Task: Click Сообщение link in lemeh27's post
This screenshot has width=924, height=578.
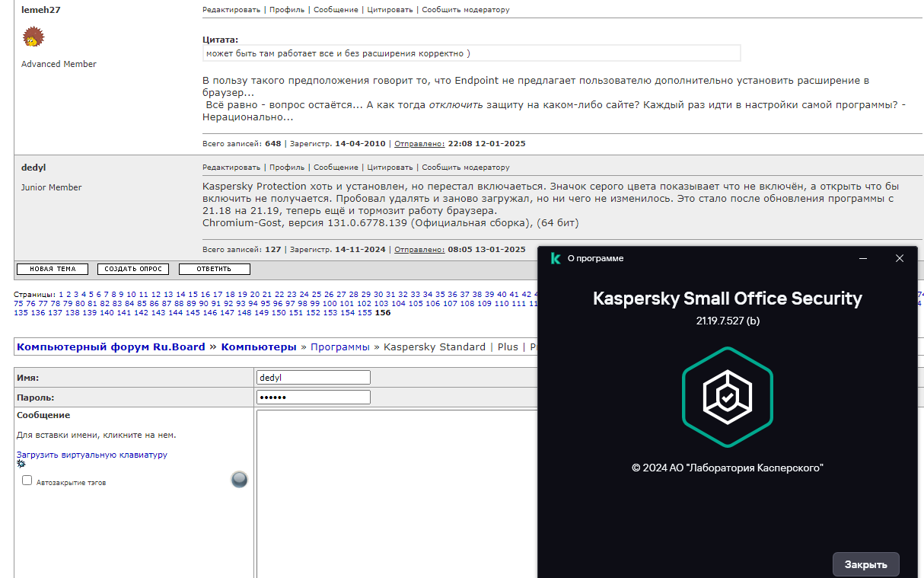Action: point(336,10)
